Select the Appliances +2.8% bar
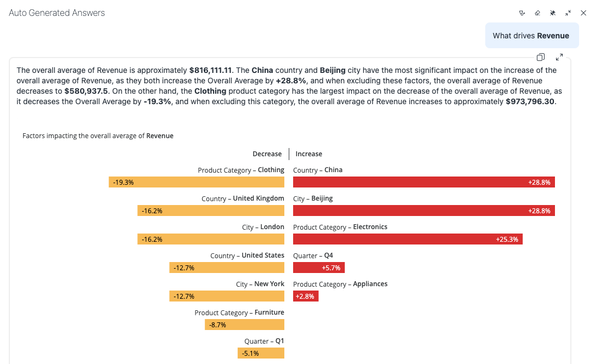The width and height of the screenshot is (589, 364). pos(306,296)
